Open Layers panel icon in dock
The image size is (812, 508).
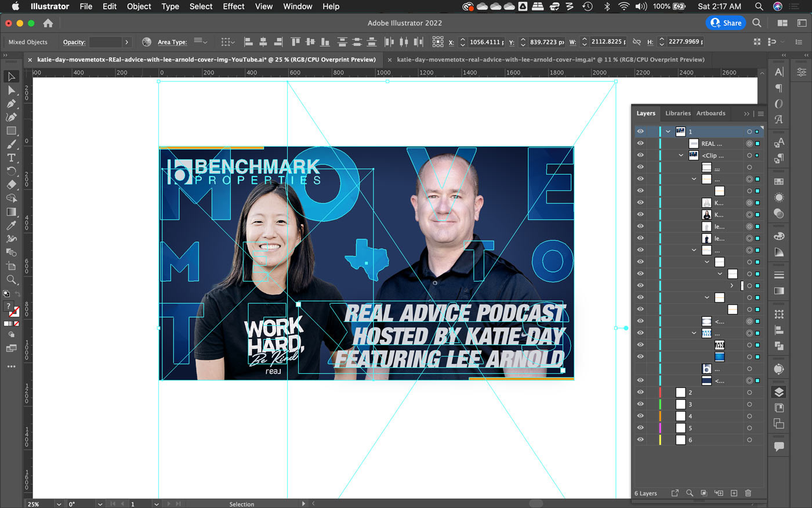coord(779,392)
